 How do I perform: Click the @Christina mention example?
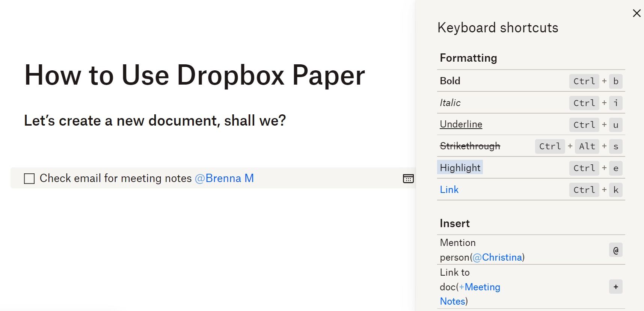[x=497, y=257]
